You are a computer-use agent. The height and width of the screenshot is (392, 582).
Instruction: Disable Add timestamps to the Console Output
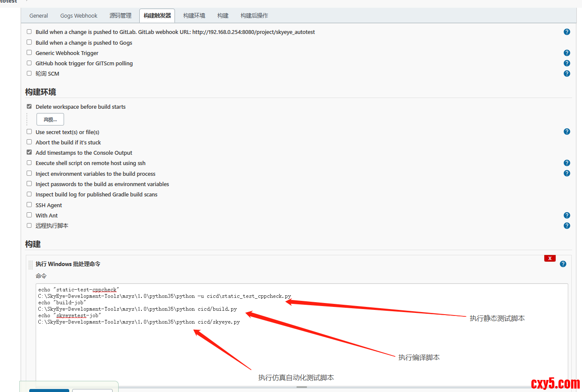coord(29,152)
